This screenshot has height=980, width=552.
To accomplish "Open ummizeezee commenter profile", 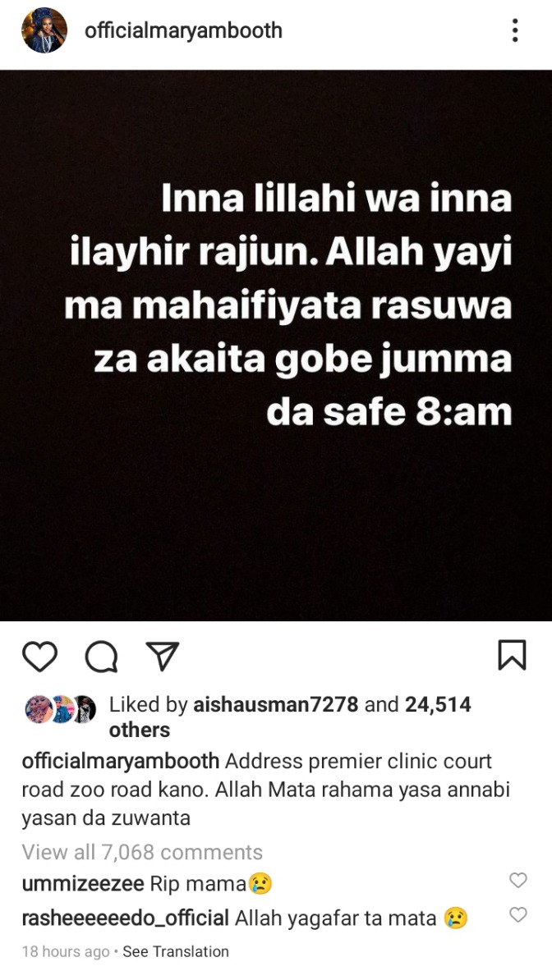I will [84, 884].
